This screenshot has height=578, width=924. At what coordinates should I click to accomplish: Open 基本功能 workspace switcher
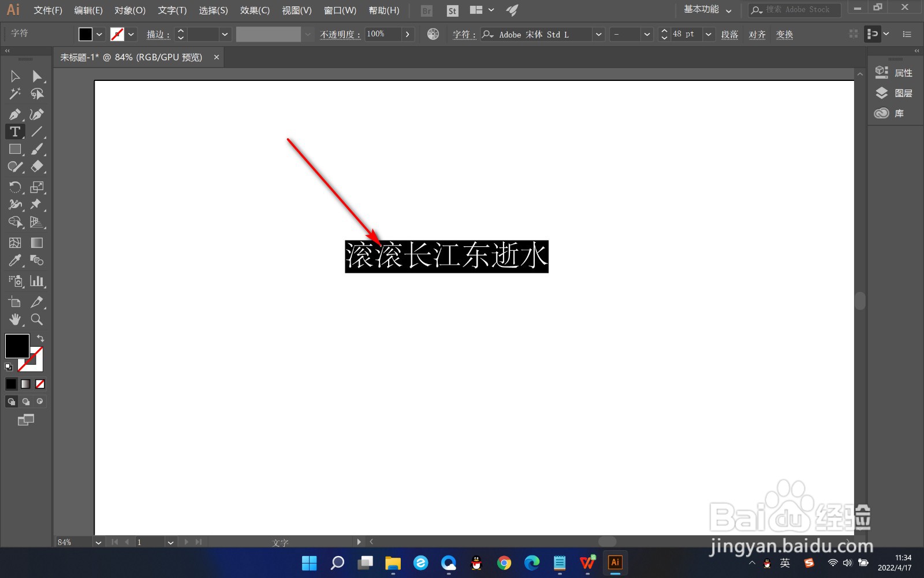pos(708,10)
